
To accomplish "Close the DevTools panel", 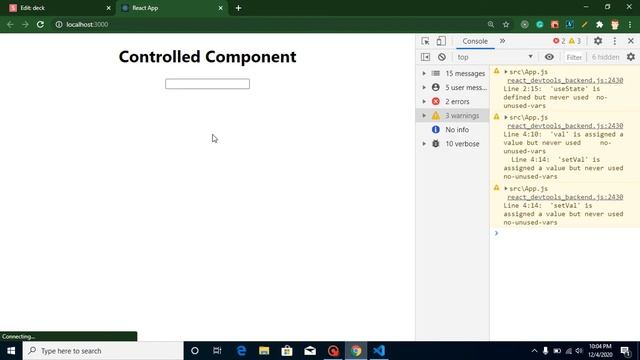I will 631,41.
